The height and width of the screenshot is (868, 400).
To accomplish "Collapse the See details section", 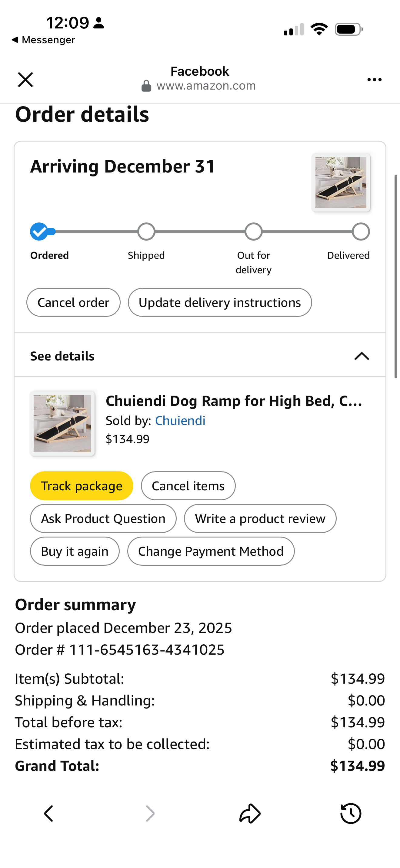I will 362,356.
